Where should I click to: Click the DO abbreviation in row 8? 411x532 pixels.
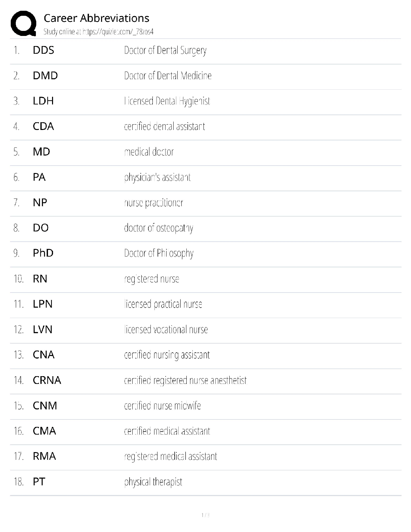41,228
